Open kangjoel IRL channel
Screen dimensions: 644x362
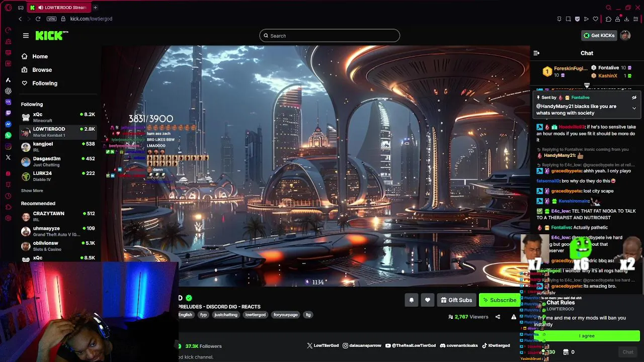tap(58, 146)
